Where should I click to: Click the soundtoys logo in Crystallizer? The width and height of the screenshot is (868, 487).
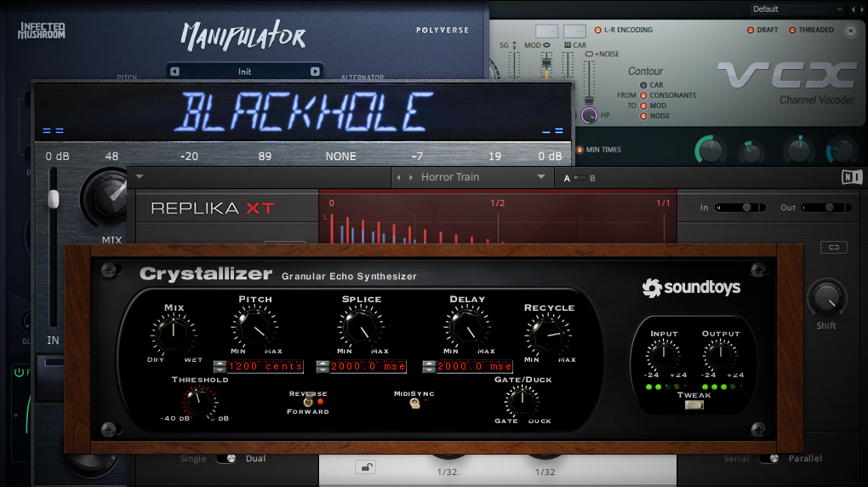click(x=691, y=287)
